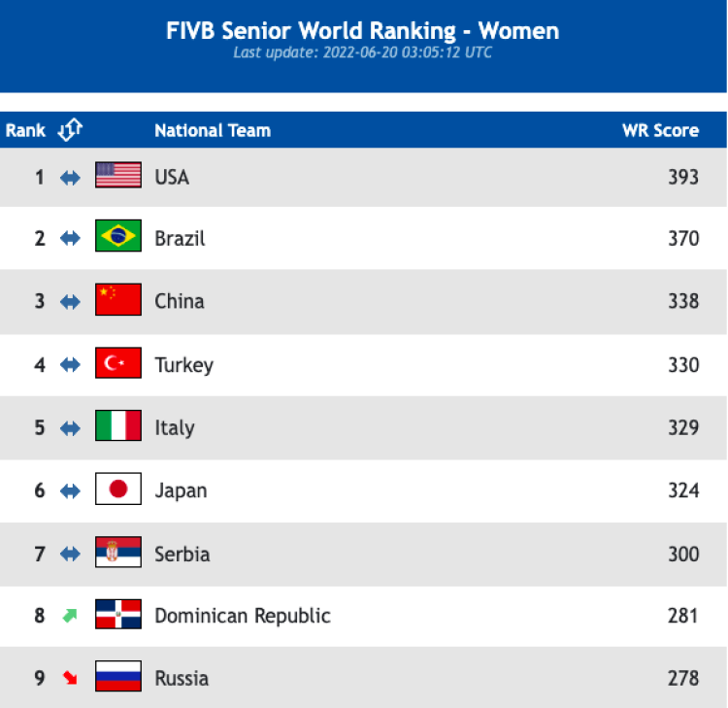Click green up arrow beside Dominican Republic
The width and height of the screenshot is (728, 708).
pyautogui.click(x=70, y=616)
